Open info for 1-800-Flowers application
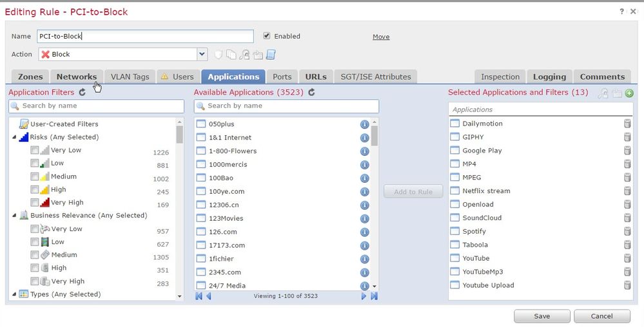644x327 pixels. tap(364, 151)
